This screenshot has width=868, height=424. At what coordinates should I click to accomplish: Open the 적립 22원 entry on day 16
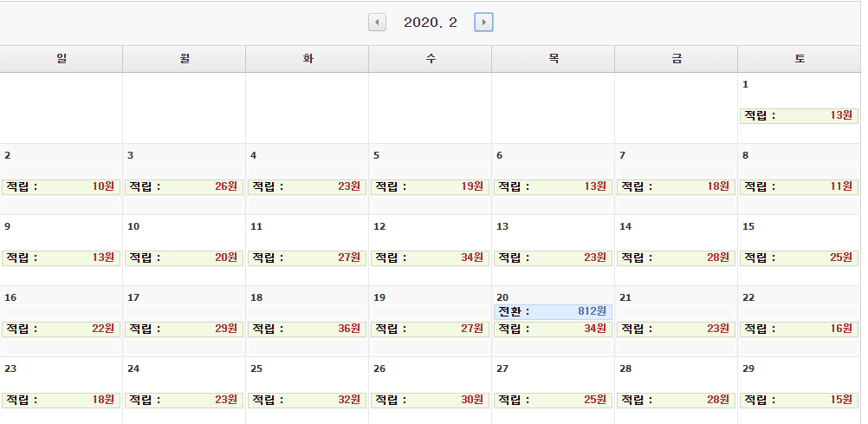coord(61,329)
